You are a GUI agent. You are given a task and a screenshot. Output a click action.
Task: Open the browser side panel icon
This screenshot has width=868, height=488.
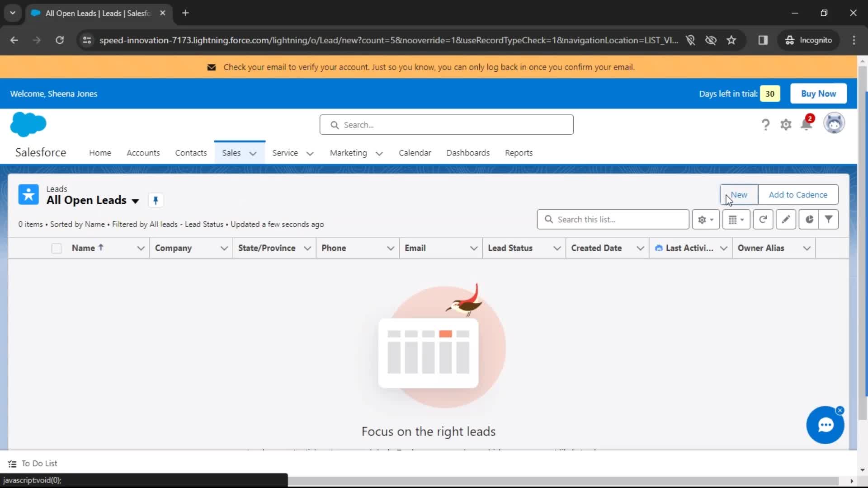pyautogui.click(x=763, y=40)
